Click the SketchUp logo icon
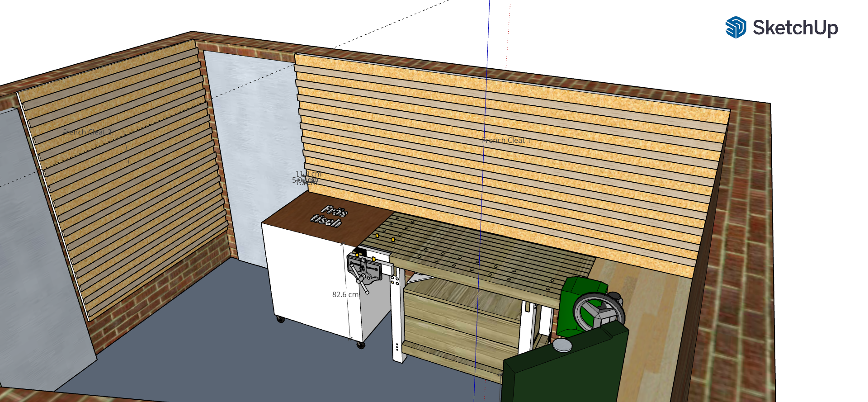 736,27
